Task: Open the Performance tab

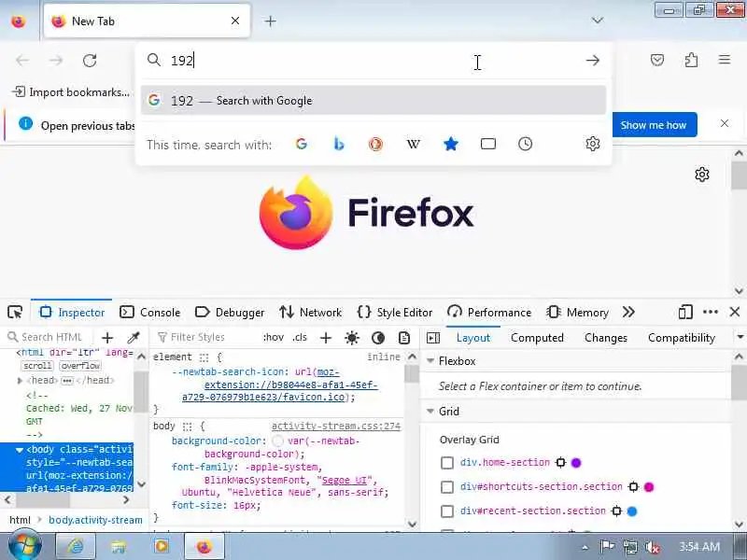Action: click(x=489, y=313)
